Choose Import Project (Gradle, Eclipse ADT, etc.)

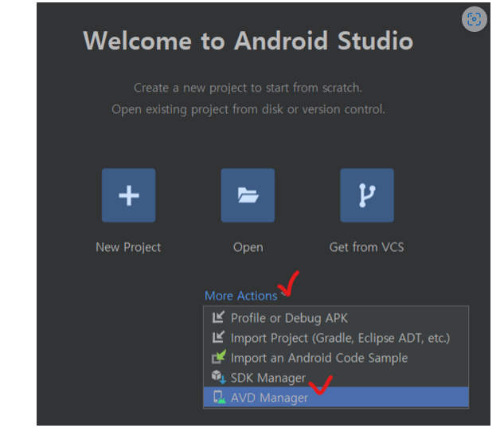coord(336,338)
